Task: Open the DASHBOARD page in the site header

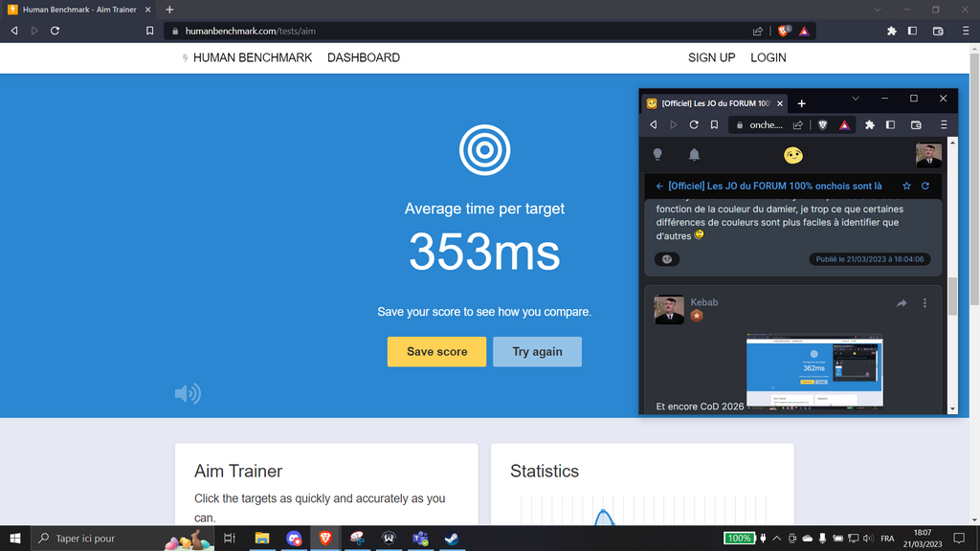Action: click(x=363, y=57)
